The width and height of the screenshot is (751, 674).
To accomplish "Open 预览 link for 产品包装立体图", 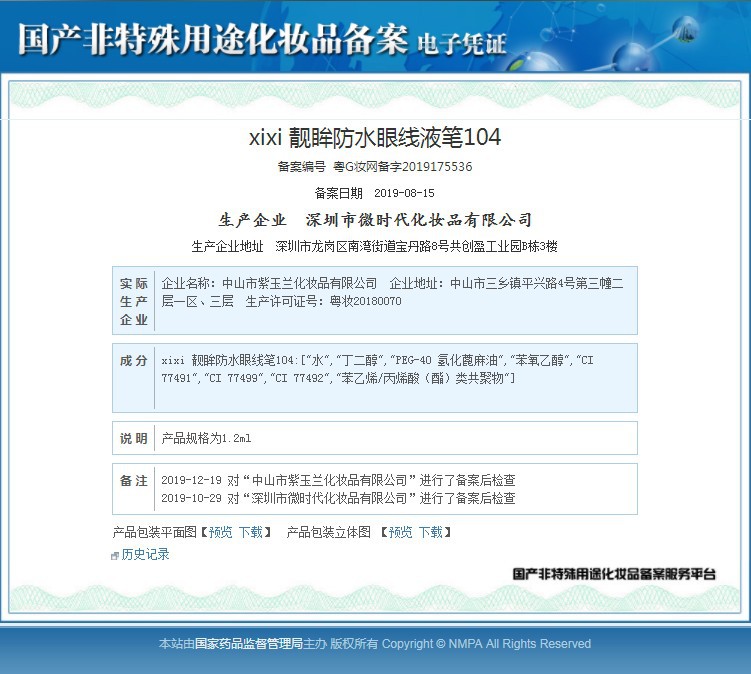I will [x=400, y=532].
